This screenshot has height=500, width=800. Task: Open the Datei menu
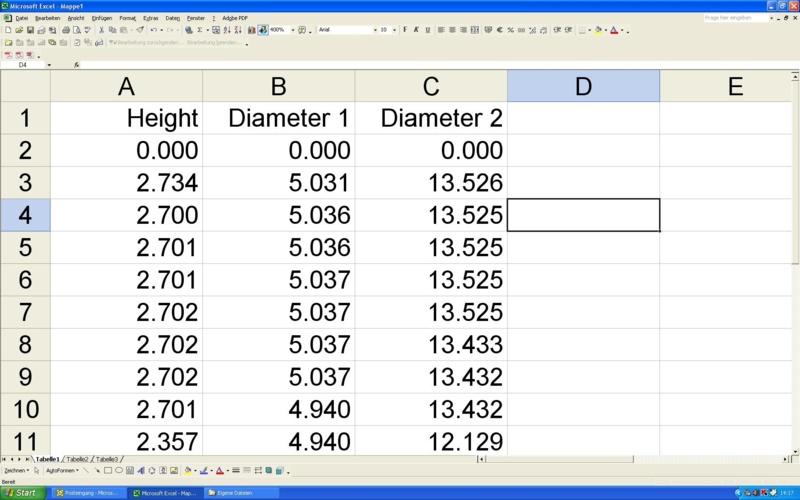point(21,18)
